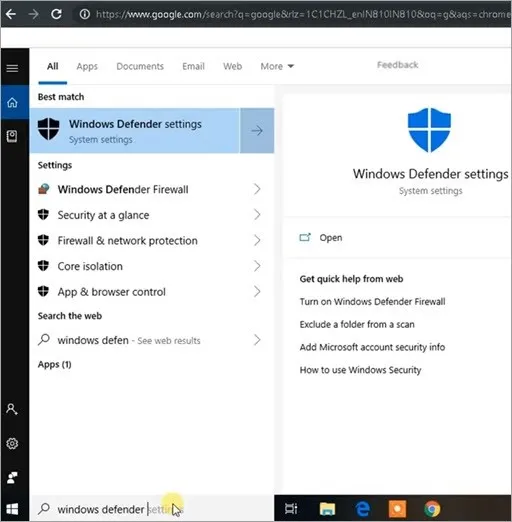Switch to the Apps filter tab
Screen dimensions: 512x522
coord(87,66)
